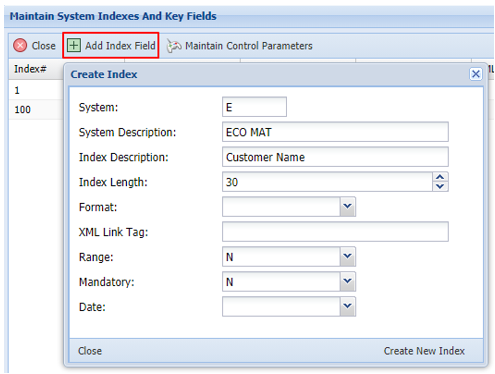495x374 pixels.
Task: Click inside the Format combo box field
Action: click(x=281, y=207)
